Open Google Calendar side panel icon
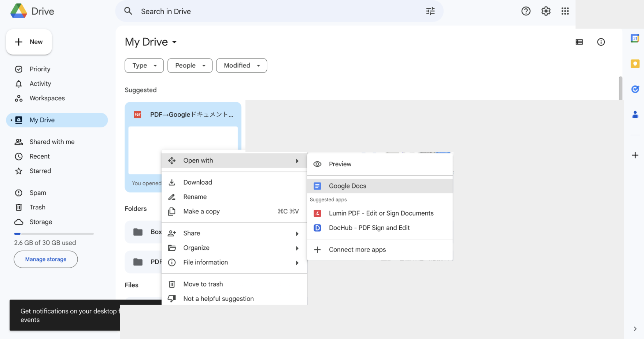Viewport: 644px width, 339px height. point(635,38)
